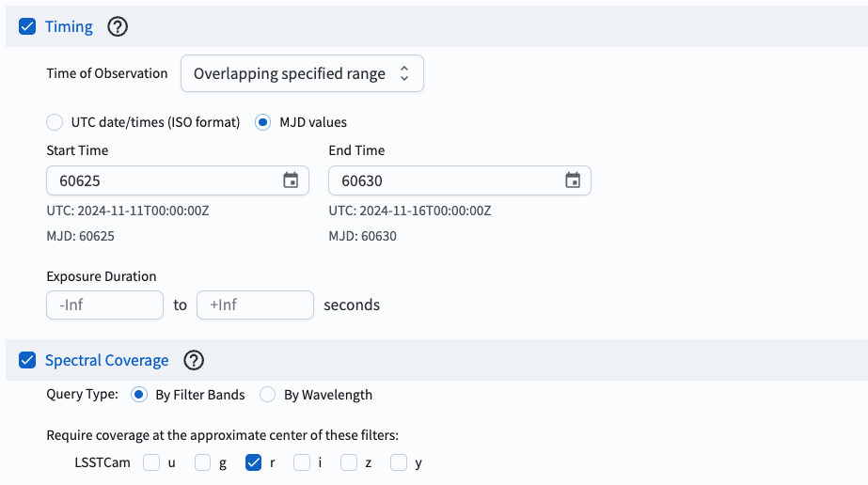The image size is (868, 485).
Task: Open the Start Time calendar picker
Action: [x=291, y=180]
